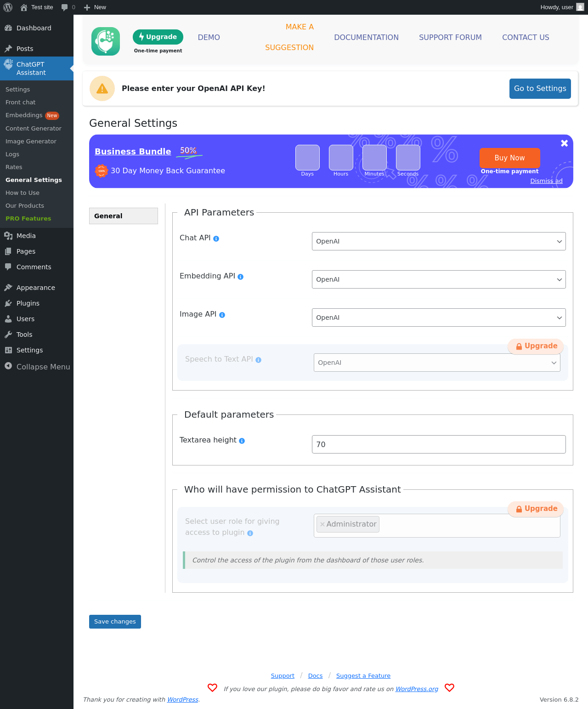Open the DOCUMENTATION link

(367, 38)
